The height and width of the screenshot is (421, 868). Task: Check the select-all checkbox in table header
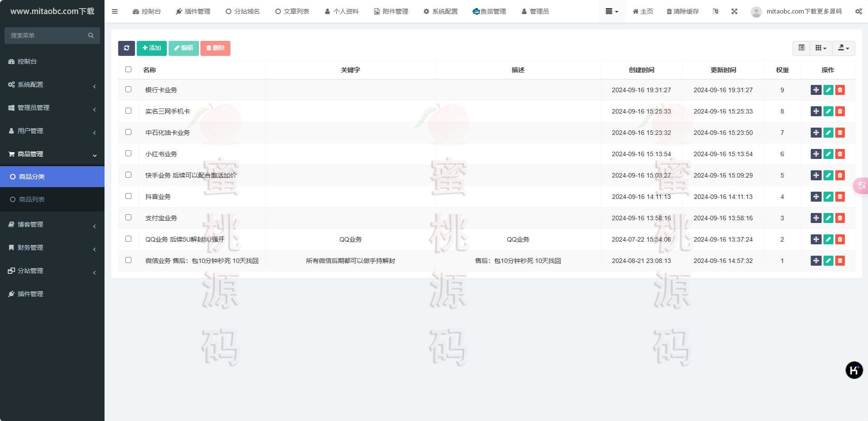tap(128, 69)
